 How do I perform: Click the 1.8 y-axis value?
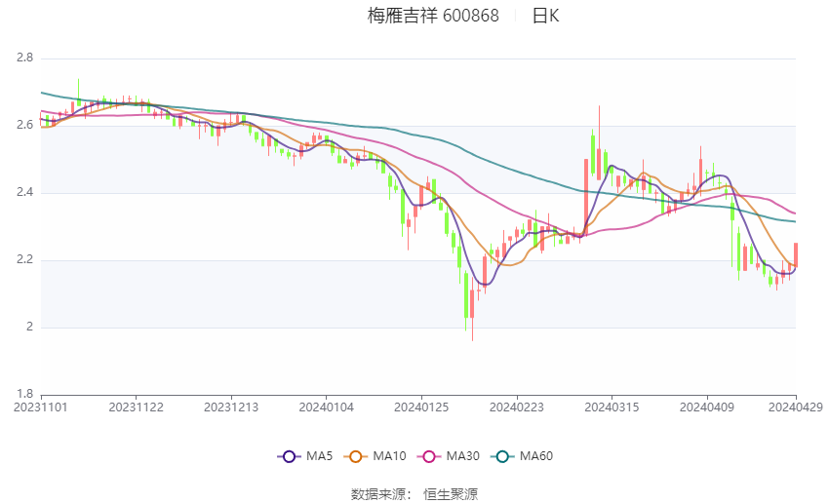24,394
